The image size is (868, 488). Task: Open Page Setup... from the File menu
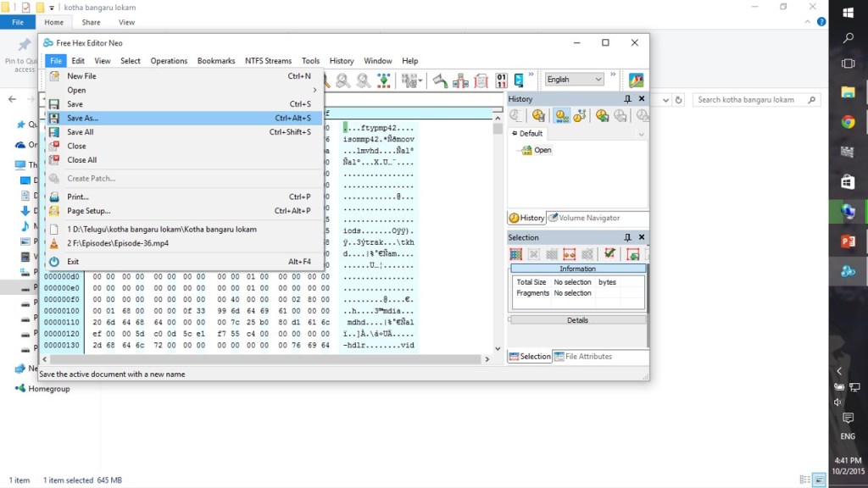[x=185, y=211]
